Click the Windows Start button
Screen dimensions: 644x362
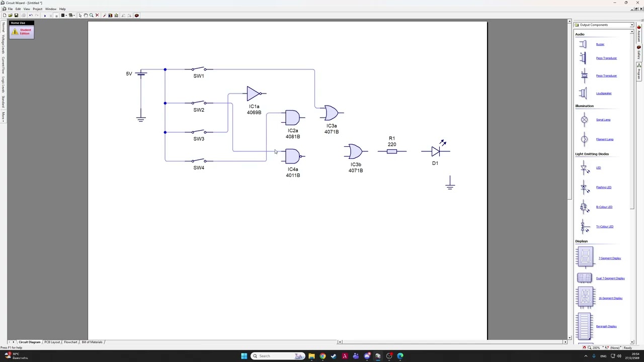pyautogui.click(x=244, y=356)
